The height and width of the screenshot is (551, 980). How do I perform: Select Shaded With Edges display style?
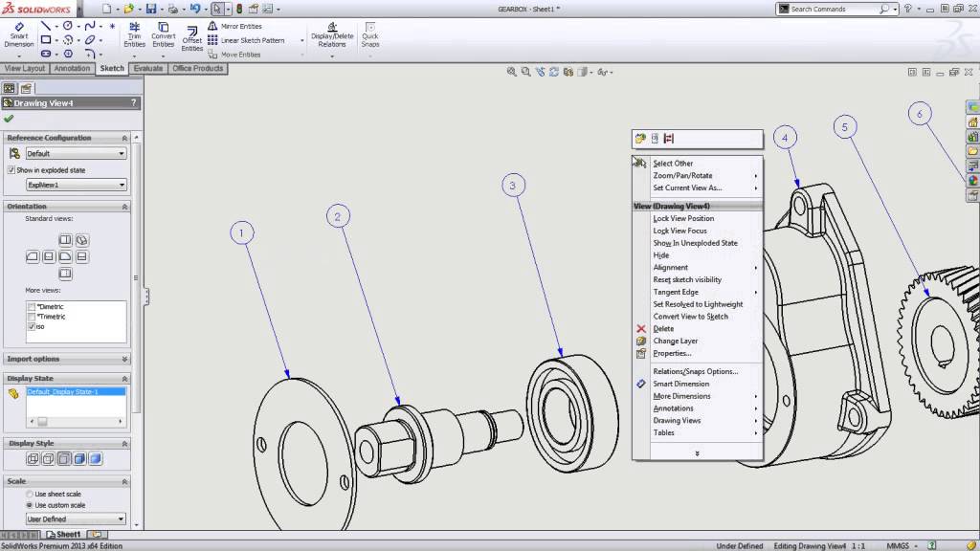click(79, 459)
